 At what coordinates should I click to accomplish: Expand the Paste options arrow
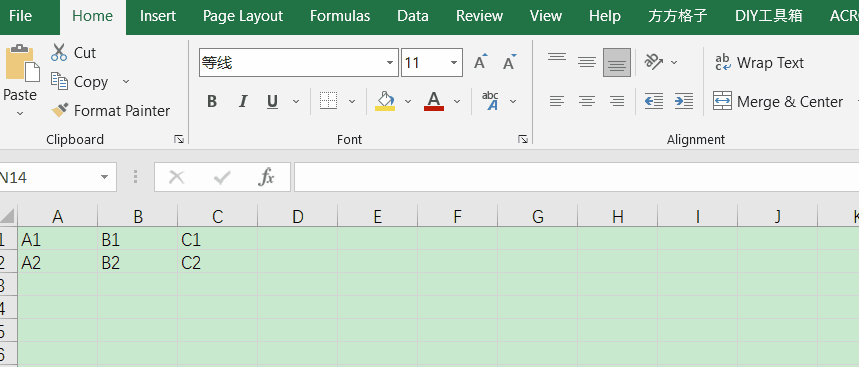[20, 113]
